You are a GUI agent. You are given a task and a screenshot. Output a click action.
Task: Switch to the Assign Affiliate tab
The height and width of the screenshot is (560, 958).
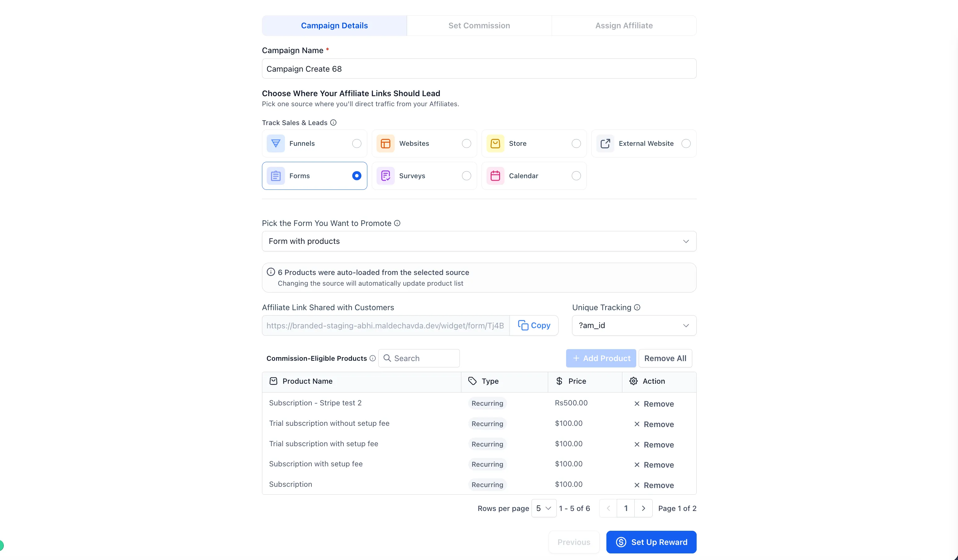[x=623, y=25]
